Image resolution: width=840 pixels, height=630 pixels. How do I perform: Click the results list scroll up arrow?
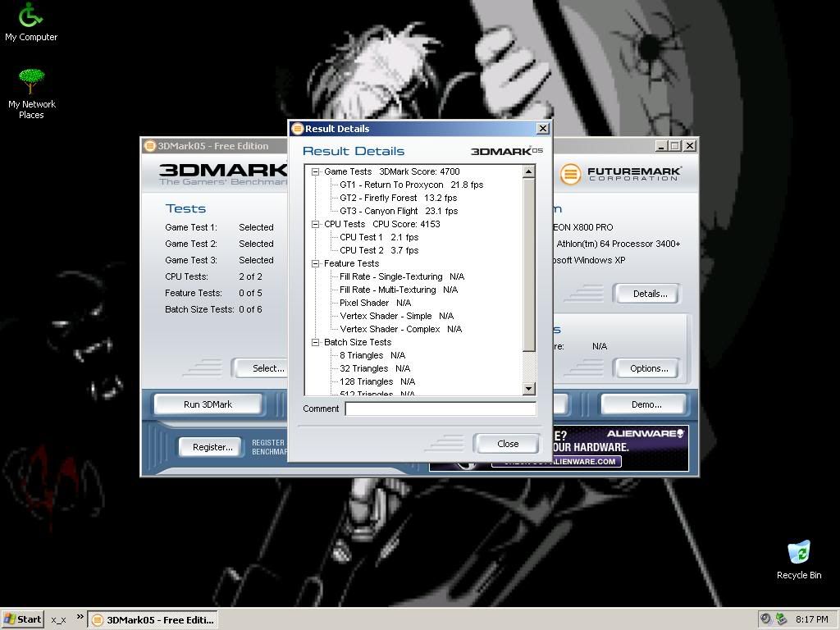(529, 171)
